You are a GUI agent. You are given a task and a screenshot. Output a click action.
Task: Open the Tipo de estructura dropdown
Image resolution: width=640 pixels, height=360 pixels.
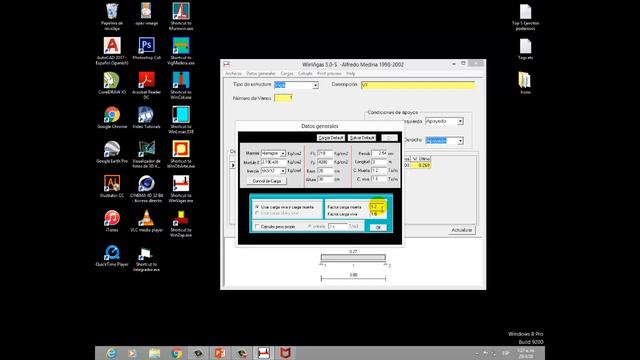315,85
